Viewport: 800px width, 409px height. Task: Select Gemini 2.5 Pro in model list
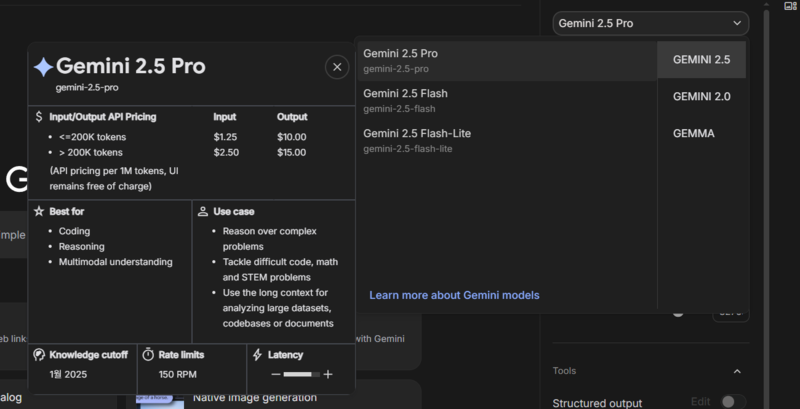point(507,61)
